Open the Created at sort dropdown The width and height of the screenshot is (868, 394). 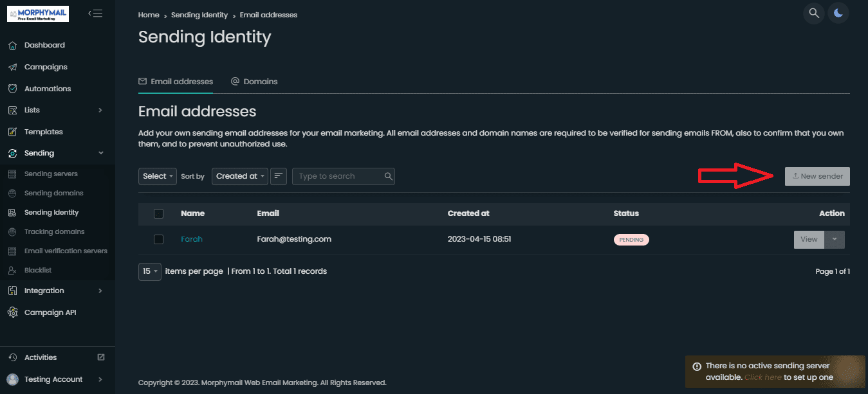click(x=240, y=176)
